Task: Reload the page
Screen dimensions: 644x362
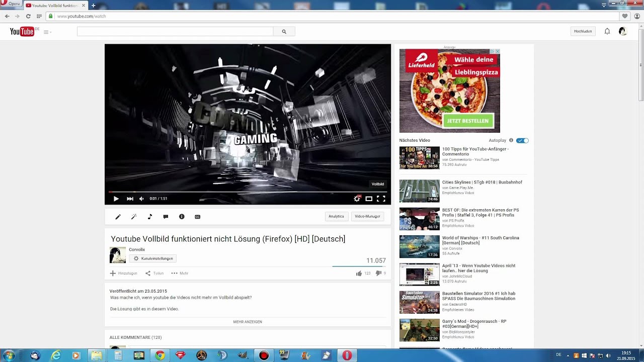Action: [28, 16]
